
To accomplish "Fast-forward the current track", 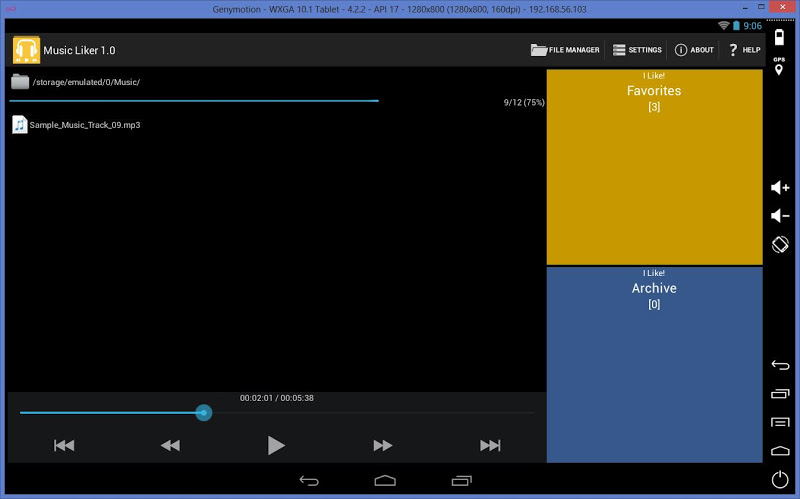I will (383, 445).
